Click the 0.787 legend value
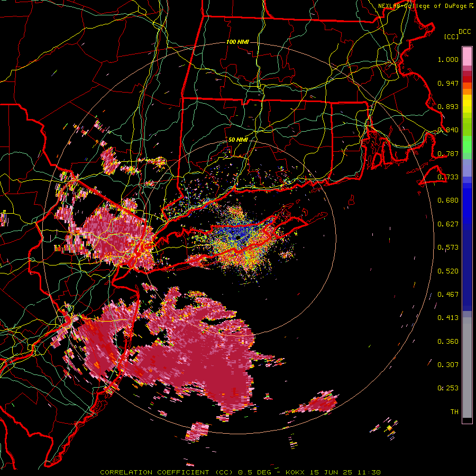The height and width of the screenshot is (476, 476). (448, 153)
